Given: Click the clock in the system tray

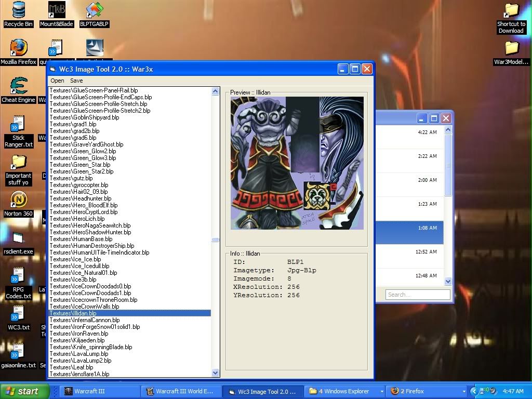Looking at the screenshot, I should pyautogui.click(x=513, y=391).
